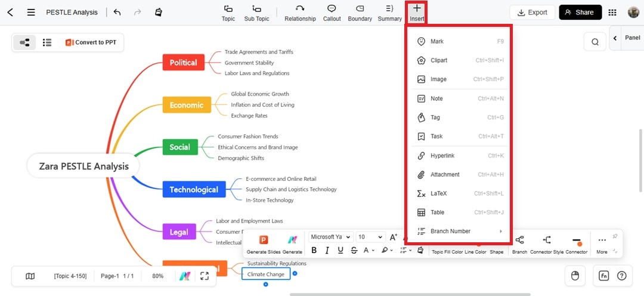Add a new Topic

(228, 13)
